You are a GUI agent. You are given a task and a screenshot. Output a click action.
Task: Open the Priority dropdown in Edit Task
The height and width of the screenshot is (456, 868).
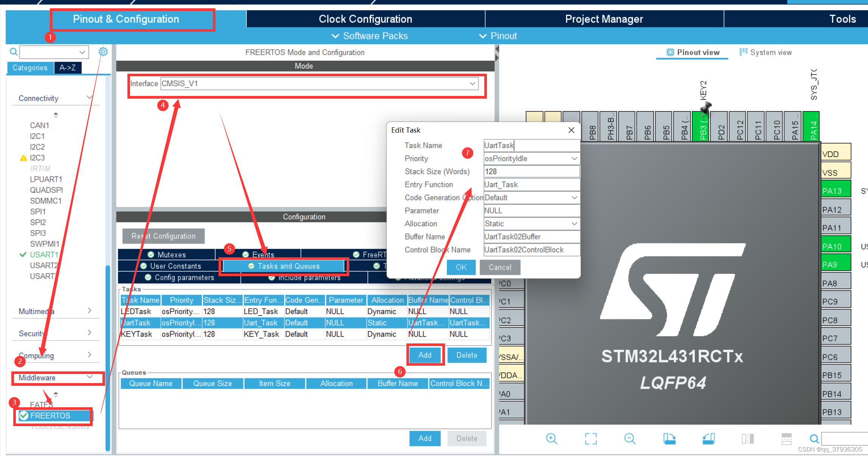574,158
